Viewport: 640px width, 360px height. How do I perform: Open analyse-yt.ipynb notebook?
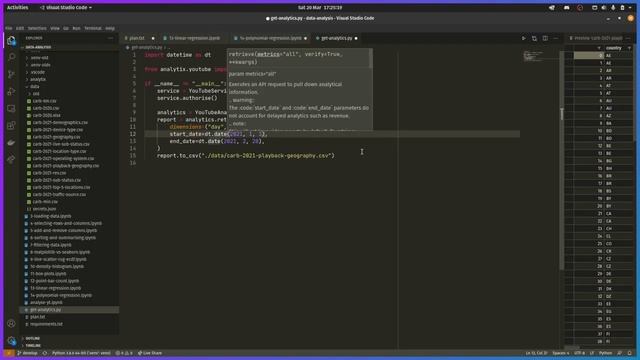tap(46, 302)
